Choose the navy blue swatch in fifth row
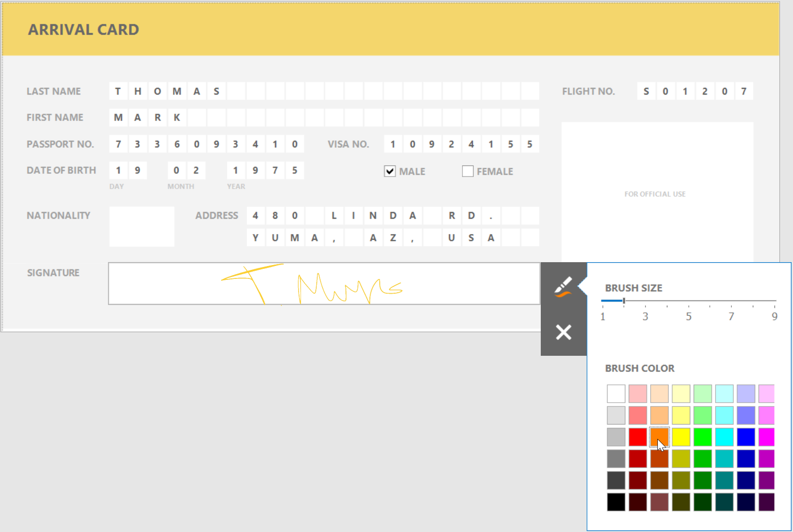This screenshot has height=532, width=793. coord(746,480)
